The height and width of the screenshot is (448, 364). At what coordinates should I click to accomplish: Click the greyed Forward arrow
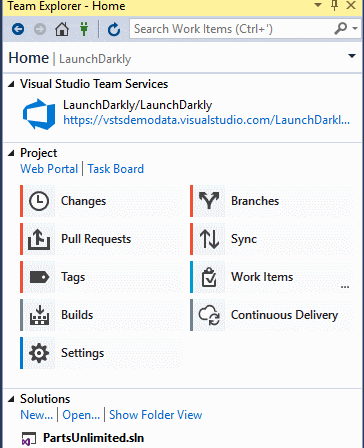coord(40,29)
